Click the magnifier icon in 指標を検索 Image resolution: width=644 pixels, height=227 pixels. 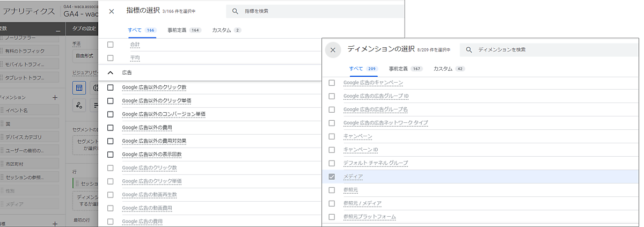235,11
